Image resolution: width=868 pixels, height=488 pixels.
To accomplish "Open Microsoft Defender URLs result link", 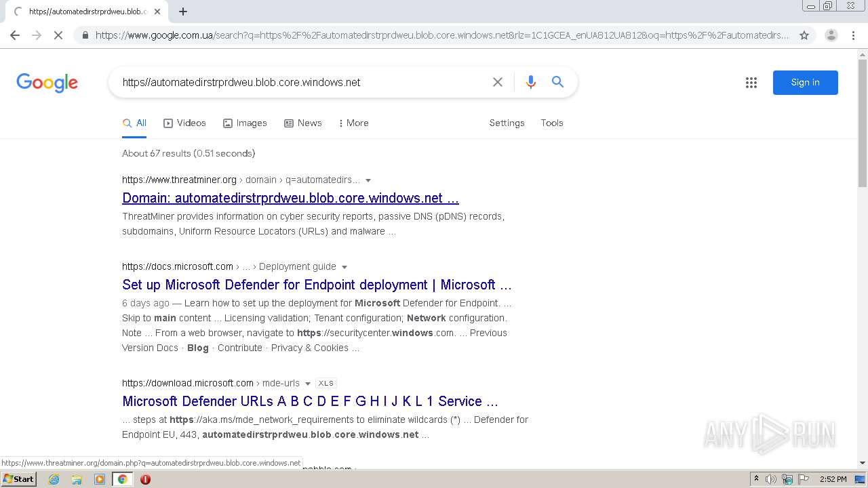I will 310,402.
